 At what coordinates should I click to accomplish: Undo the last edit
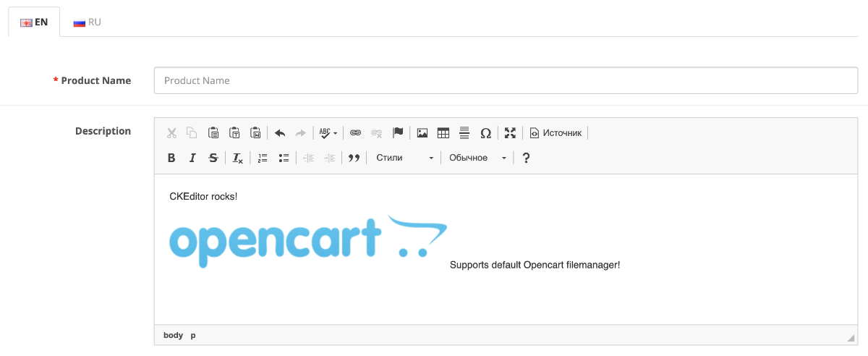[280, 133]
